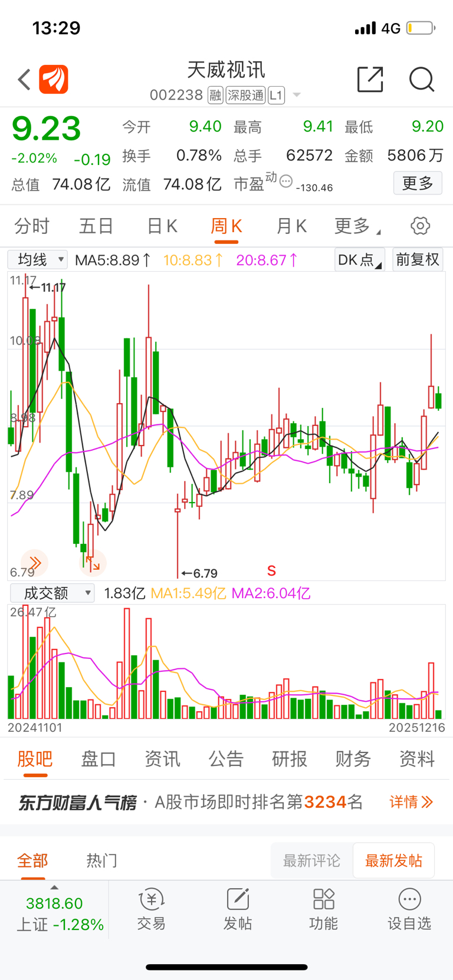Tap the 深股通 badge
Image resolution: width=453 pixels, height=980 pixels.
245,95
